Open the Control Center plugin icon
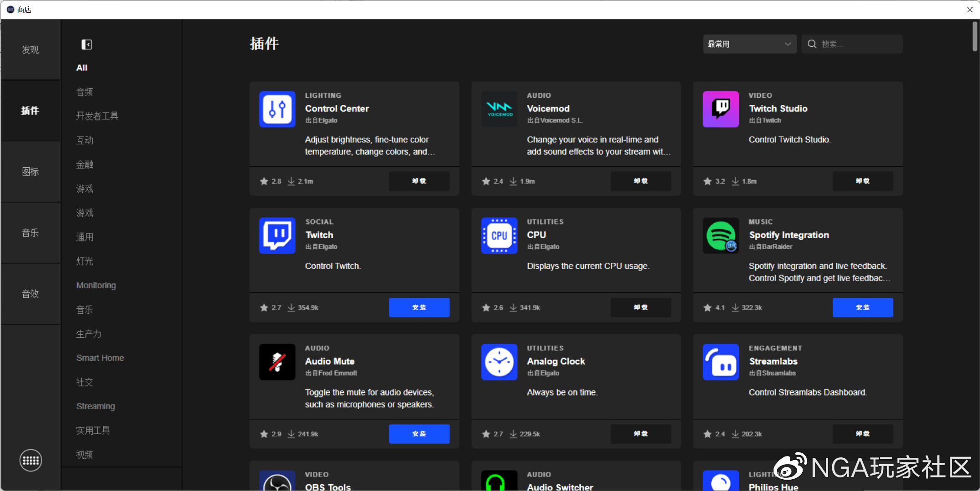This screenshot has width=980, height=491. click(x=277, y=109)
